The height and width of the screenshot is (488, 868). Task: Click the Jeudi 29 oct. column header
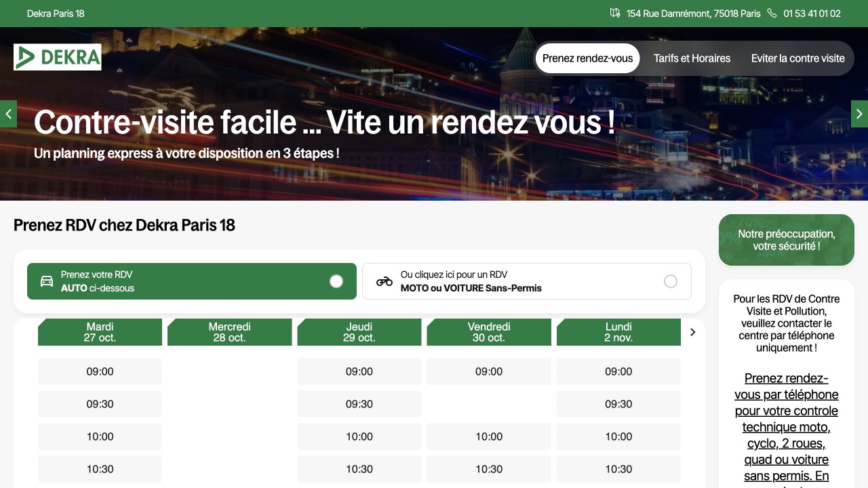click(x=359, y=332)
